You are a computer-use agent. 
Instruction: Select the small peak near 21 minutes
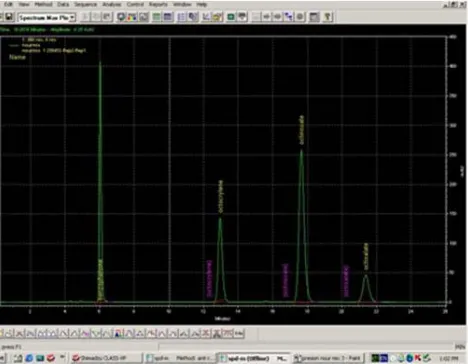click(366, 289)
